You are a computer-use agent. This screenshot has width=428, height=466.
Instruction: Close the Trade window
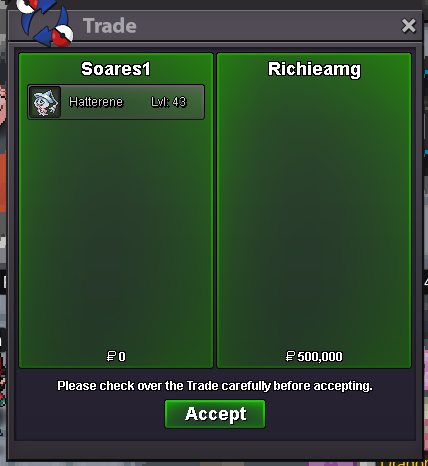click(x=409, y=26)
